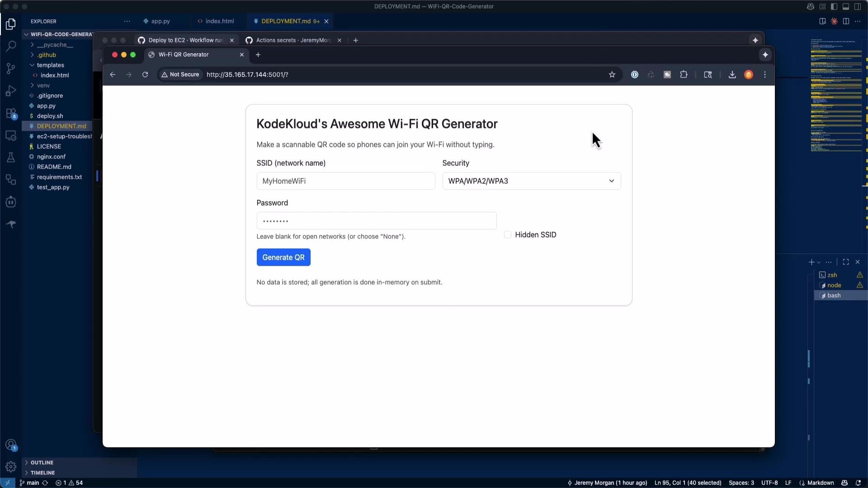Go back in Chrome browser
This screenshot has height=488, width=868.
coord(113,75)
